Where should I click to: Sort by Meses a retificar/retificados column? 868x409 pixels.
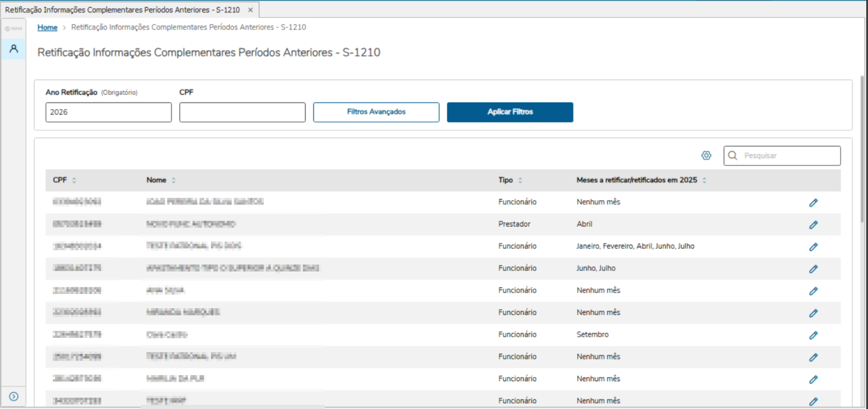pyautogui.click(x=704, y=180)
